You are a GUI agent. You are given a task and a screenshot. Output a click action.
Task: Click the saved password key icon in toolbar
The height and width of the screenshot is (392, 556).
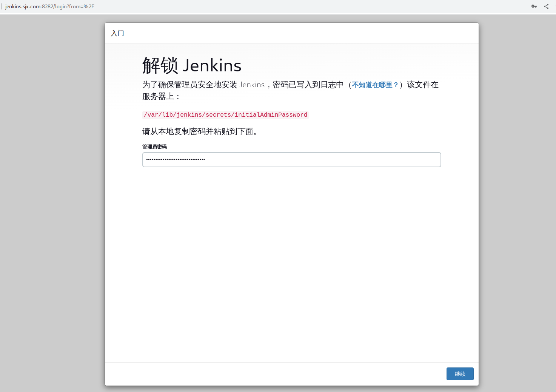click(x=534, y=6)
